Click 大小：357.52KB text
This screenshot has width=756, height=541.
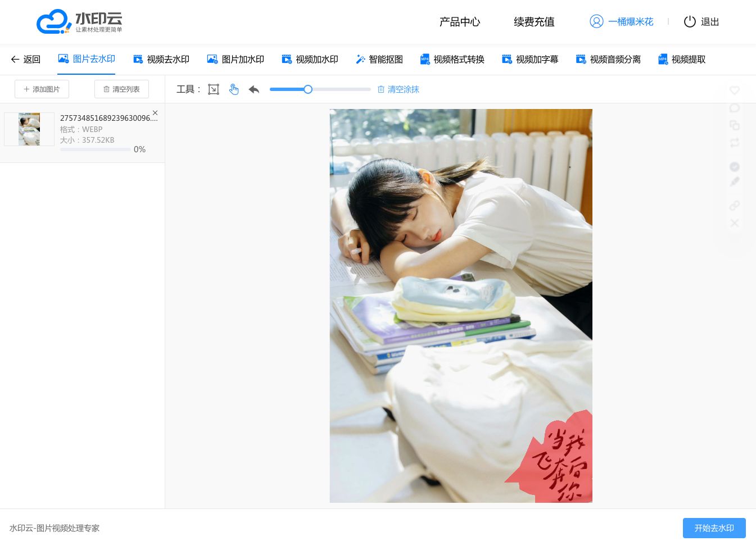[x=87, y=140]
